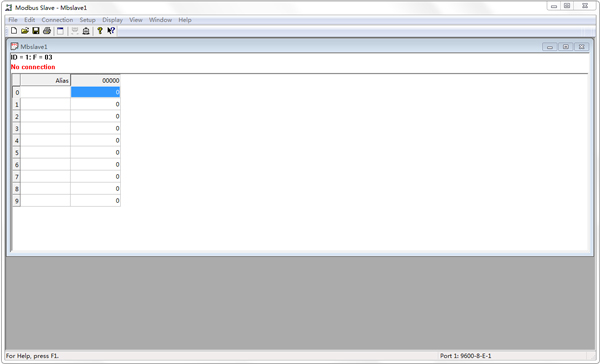Screen dimensions: 600x364
Task: Click the Modbus Slave app icon in title bar
Action: 9,7
